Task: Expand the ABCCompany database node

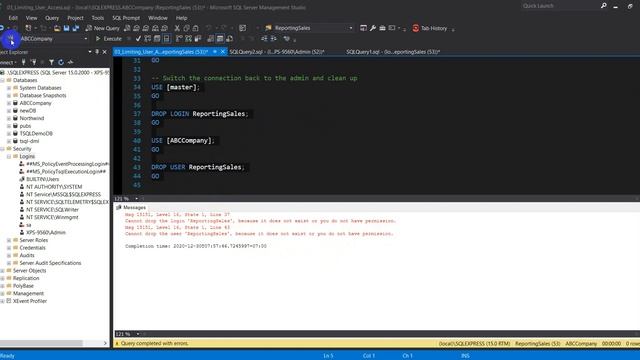Action: pos(9,103)
